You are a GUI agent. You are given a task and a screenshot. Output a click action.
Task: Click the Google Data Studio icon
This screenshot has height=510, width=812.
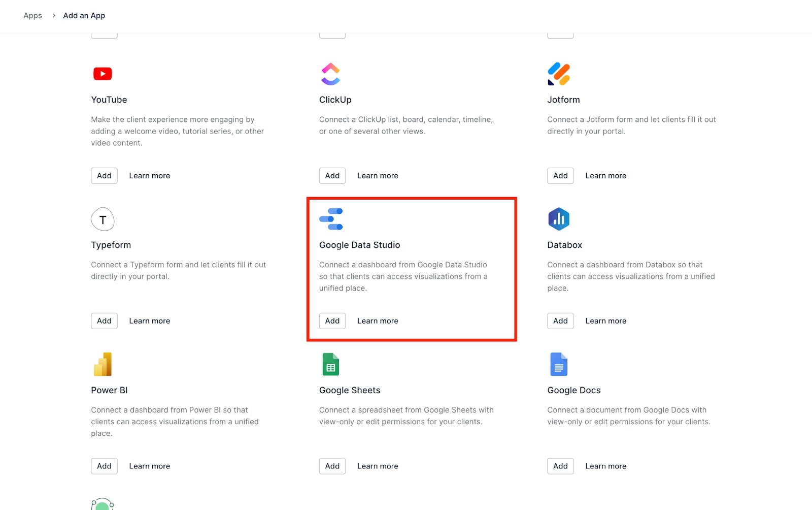pyautogui.click(x=331, y=219)
